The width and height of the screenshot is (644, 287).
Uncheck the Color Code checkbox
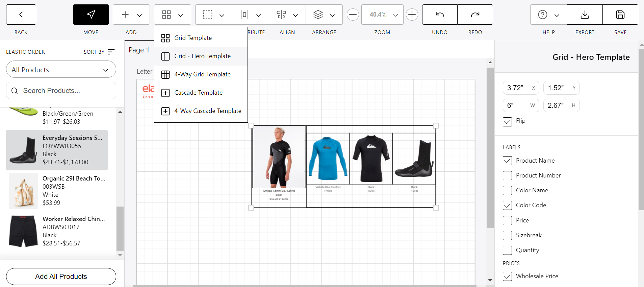507,206
